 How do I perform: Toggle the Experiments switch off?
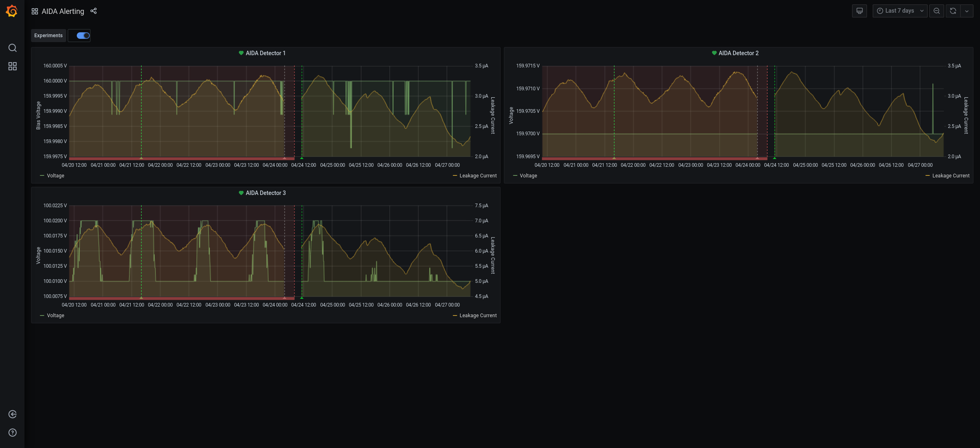[x=83, y=36]
